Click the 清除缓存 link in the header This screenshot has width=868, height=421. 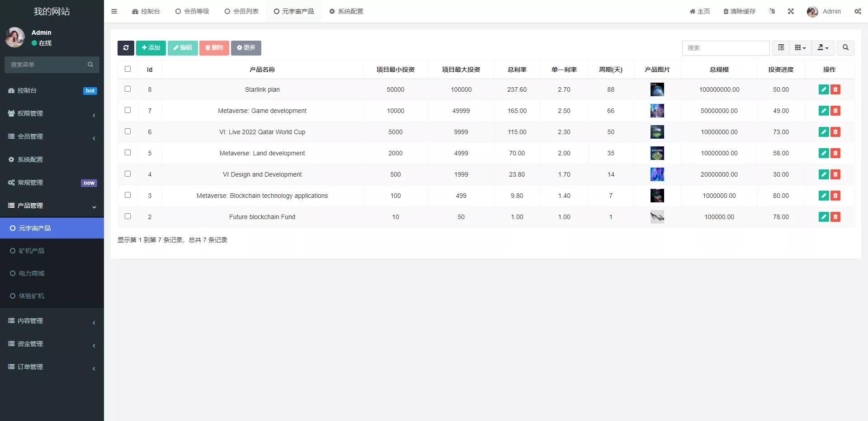(x=739, y=11)
